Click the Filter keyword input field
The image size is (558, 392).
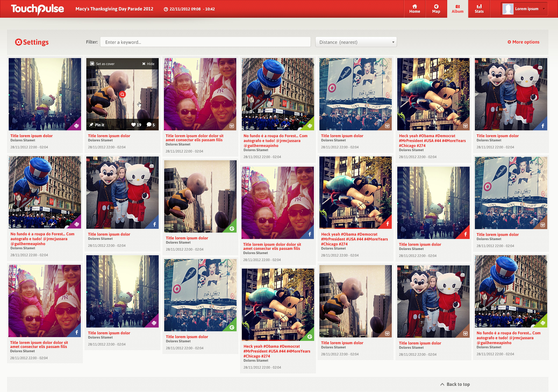tap(205, 42)
